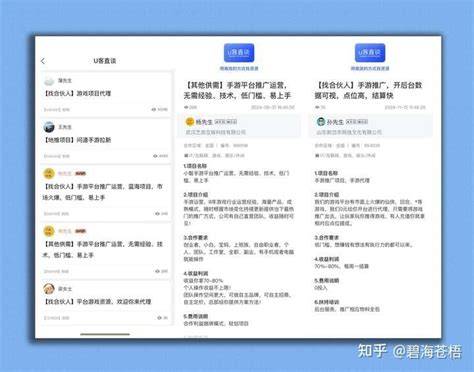Open 【找合伙人】游戏项目代理 listing
The width and height of the screenshot is (474, 372).
click(x=78, y=94)
